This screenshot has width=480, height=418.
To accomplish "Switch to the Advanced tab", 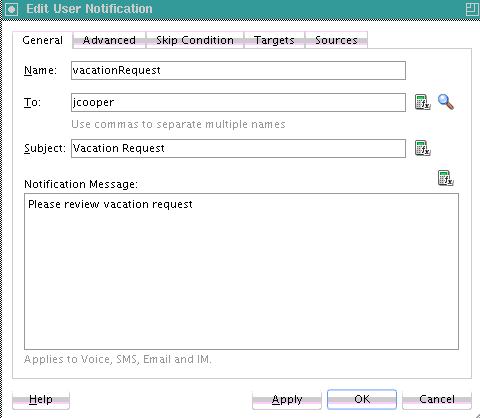I will point(109,40).
